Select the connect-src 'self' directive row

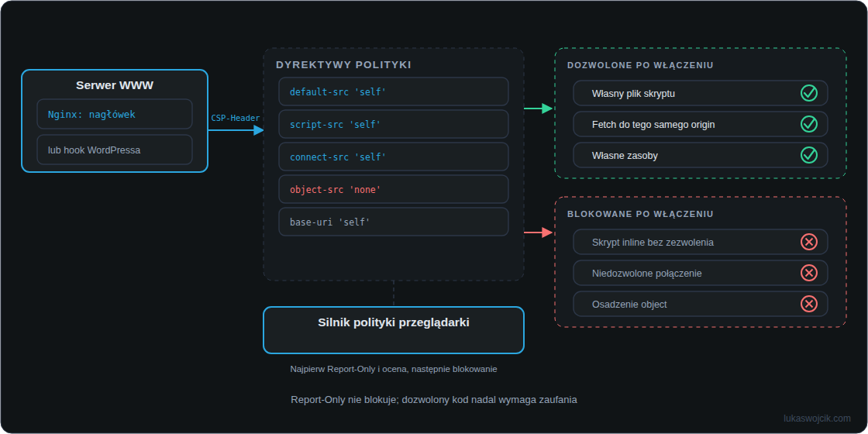tap(394, 157)
